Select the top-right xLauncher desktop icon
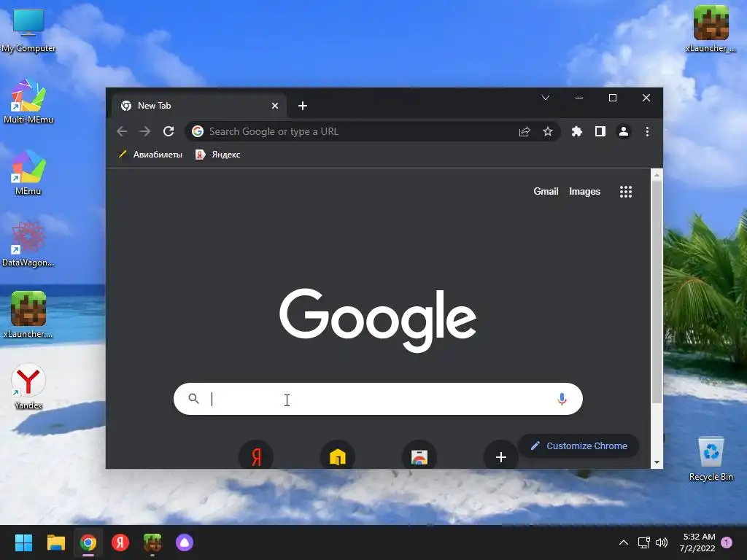The width and height of the screenshot is (747, 560). pyautogui.click(x=711, y=28)
